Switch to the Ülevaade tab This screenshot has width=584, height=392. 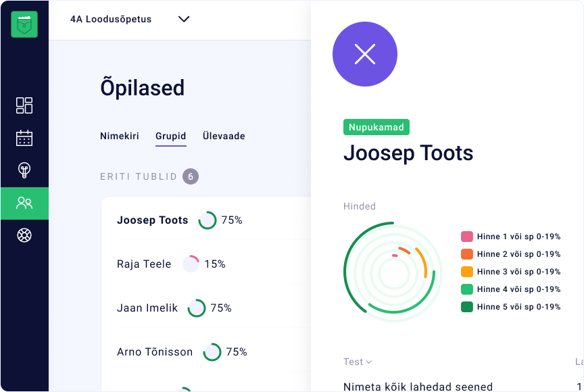pyautogui.click(x=224, y=136)
